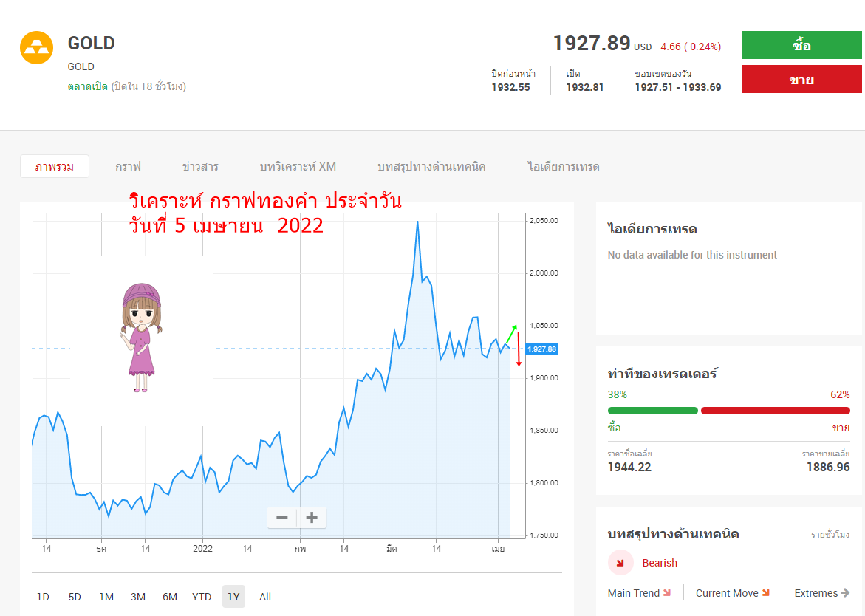Select the All chart range

(x=265, y=597)
